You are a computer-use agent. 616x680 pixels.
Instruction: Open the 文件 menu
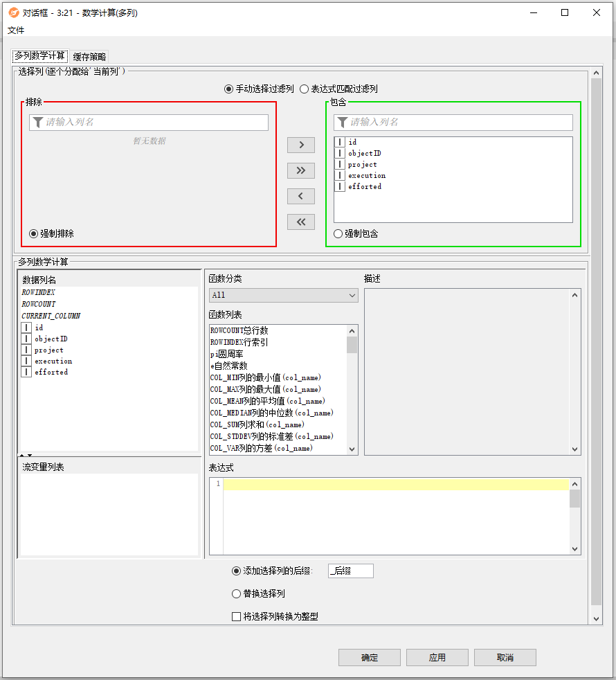click(x=16, y=30)
